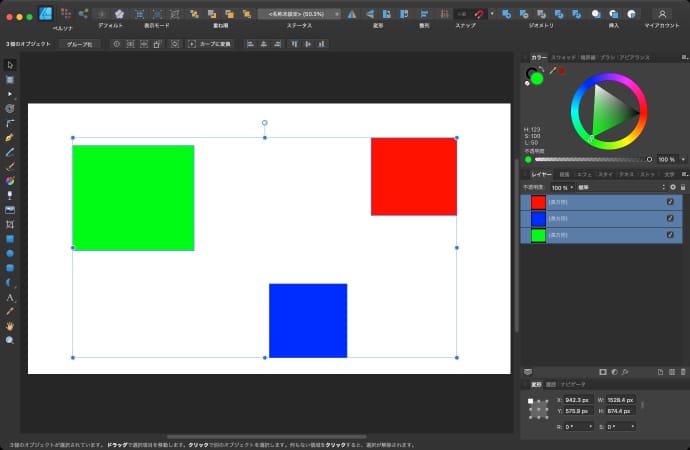Viewport: 690px width, 450px height.
Task: Select the Artistic Text tool
Action: point(10,298)
